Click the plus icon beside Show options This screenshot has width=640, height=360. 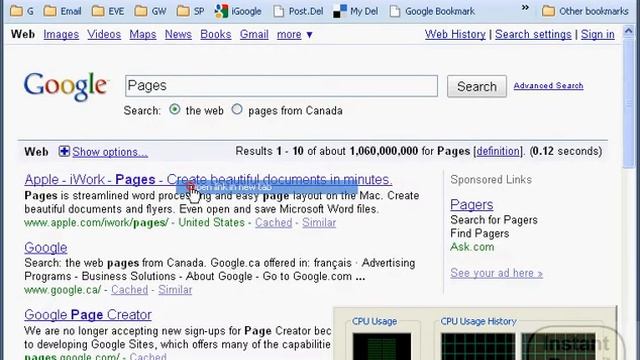point(64,151)
